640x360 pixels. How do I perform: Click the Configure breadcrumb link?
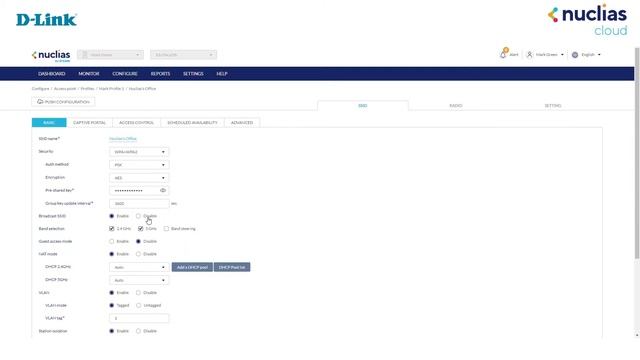pyautogui.click(x=40, y=89)
